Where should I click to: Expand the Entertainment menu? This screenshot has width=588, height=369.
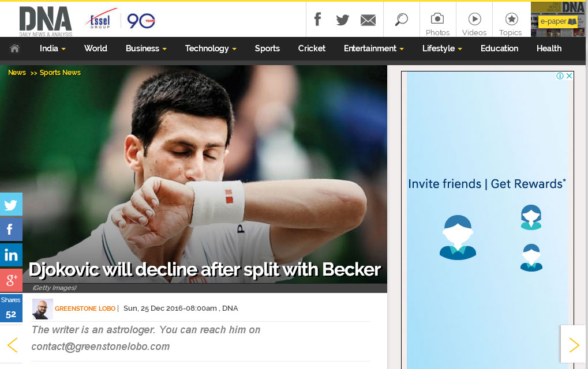(x=374, y=48)
